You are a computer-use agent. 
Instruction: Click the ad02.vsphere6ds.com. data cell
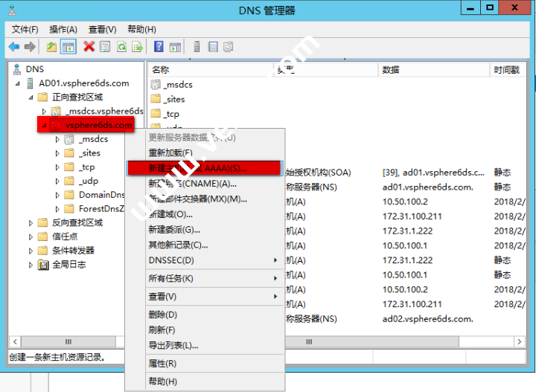coord(427,319)
